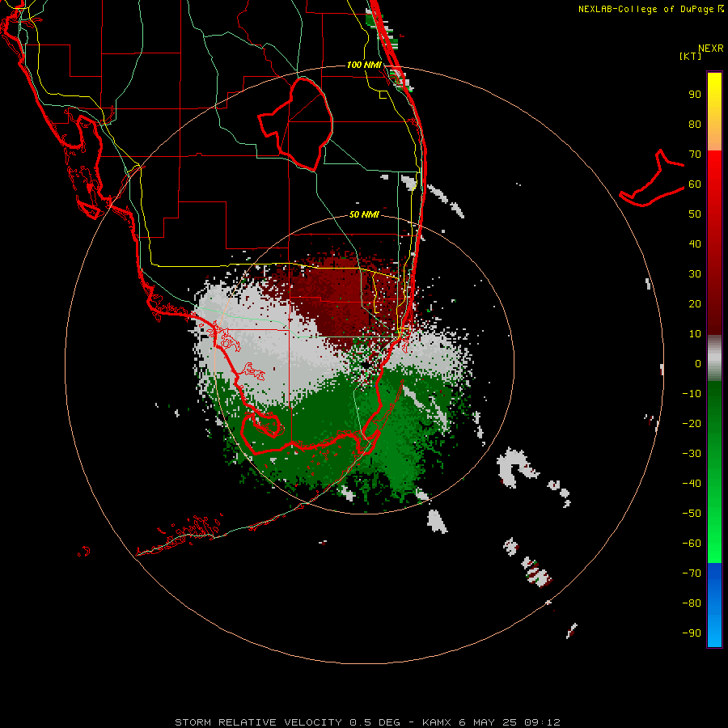Screen dimensions: 728x728
Task: Click the Storm Relative Velocity caption text
Action: [x=368, y=722]
